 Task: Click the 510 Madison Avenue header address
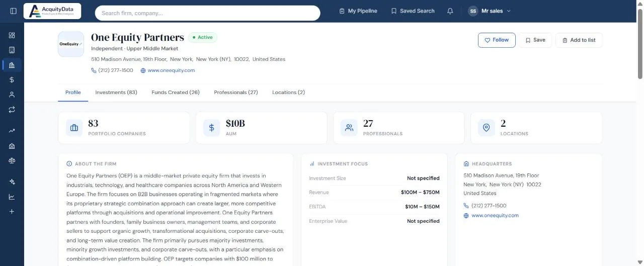(188, 59)
